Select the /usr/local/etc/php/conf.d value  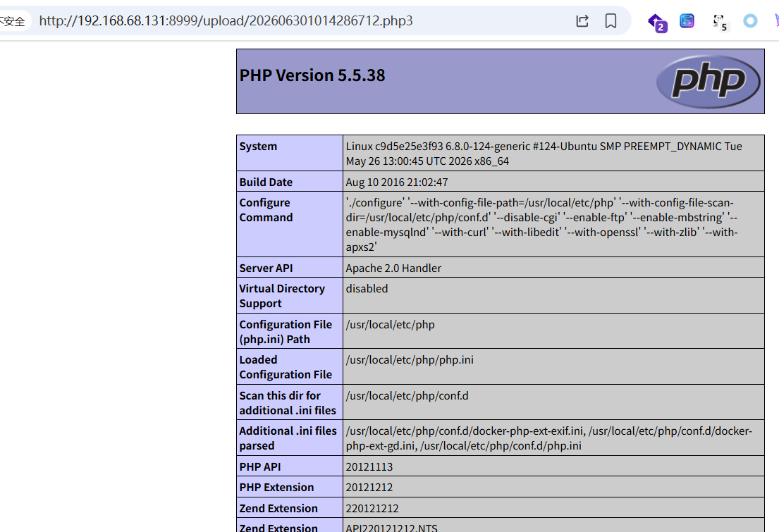tap(407, 395)
